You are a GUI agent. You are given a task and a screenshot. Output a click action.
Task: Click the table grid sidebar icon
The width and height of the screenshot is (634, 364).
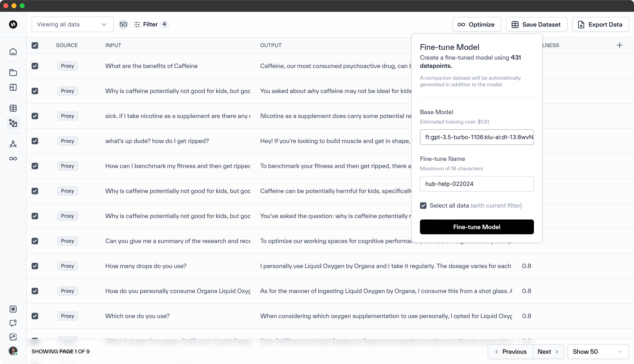pos(13,108)
